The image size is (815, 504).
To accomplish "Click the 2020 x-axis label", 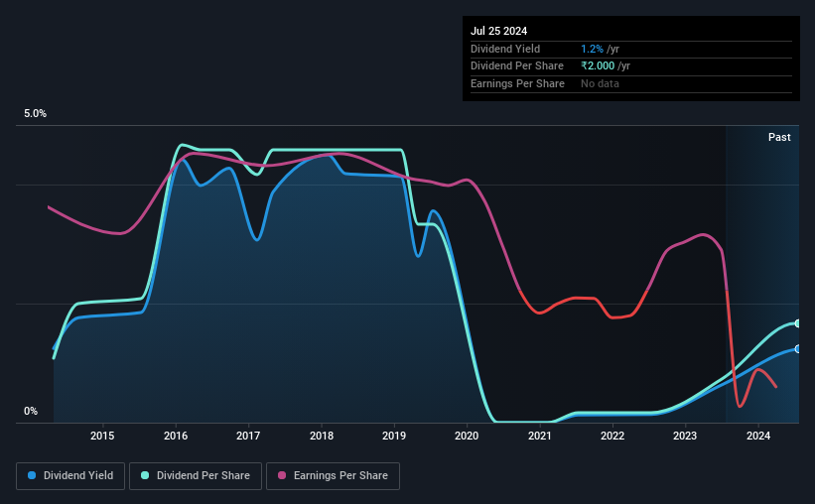I will click(x=467, y=436).
